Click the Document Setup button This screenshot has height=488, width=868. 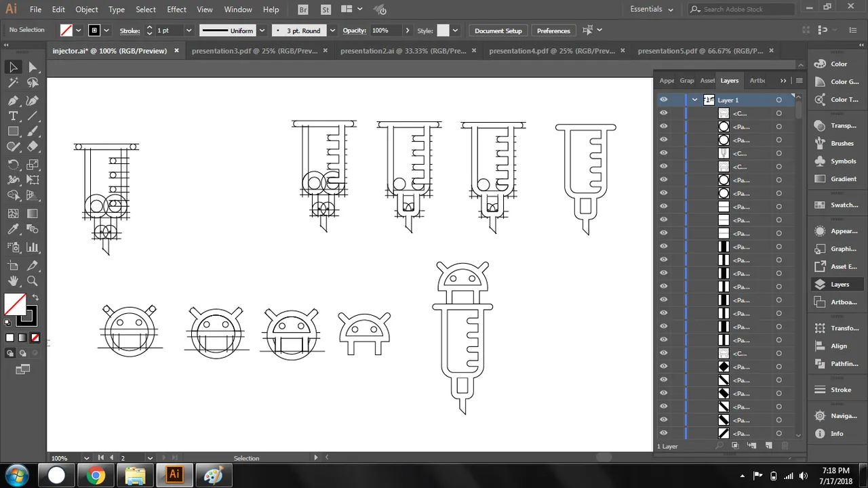coord(498,30)
